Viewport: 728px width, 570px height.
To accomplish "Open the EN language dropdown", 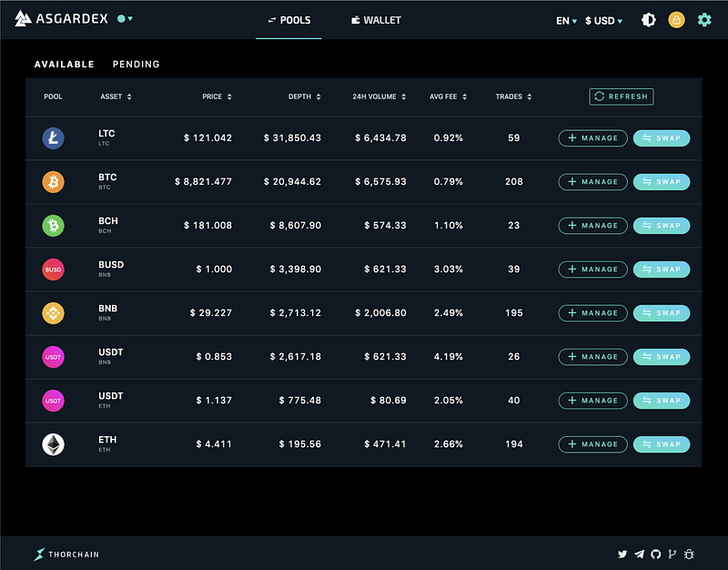I will tap(566, 21).
